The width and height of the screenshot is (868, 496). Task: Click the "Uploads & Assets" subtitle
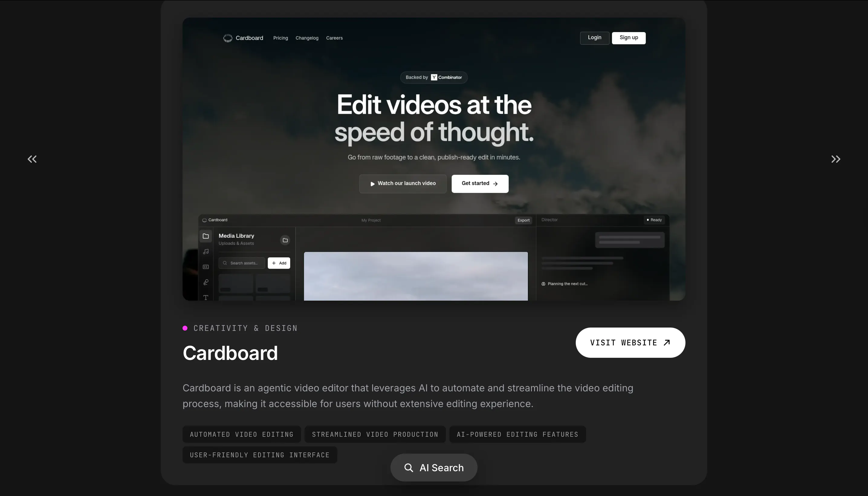[x=236, y=243]
